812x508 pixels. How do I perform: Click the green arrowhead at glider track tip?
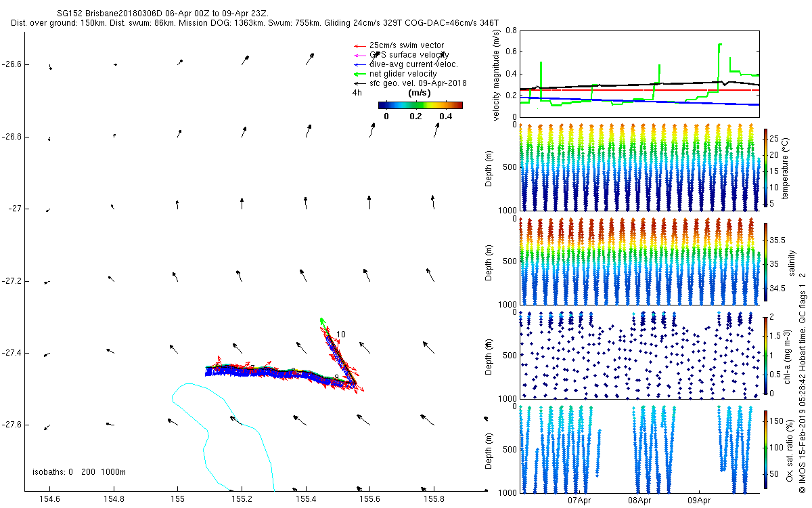coord(322,320)
